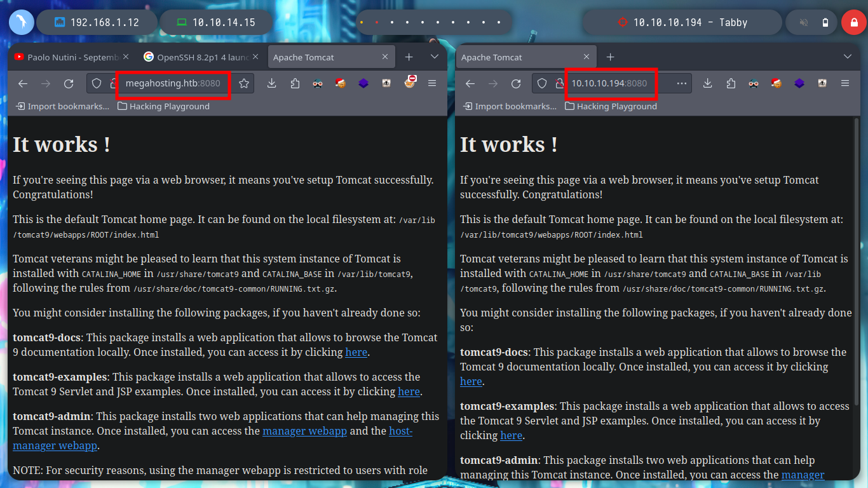Open Hacking Playground bookmark folder in 10.10.10.194 window
868x488 pixels.
(x=611, y=106)
